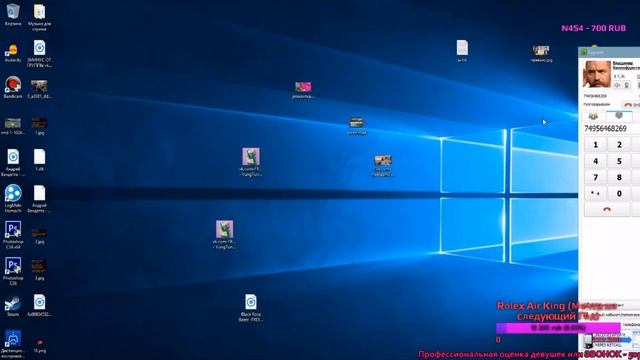The width and height of the screenshot is (640, 360).
Task: Click dialpad key 4
Action: tap(595, 161)
